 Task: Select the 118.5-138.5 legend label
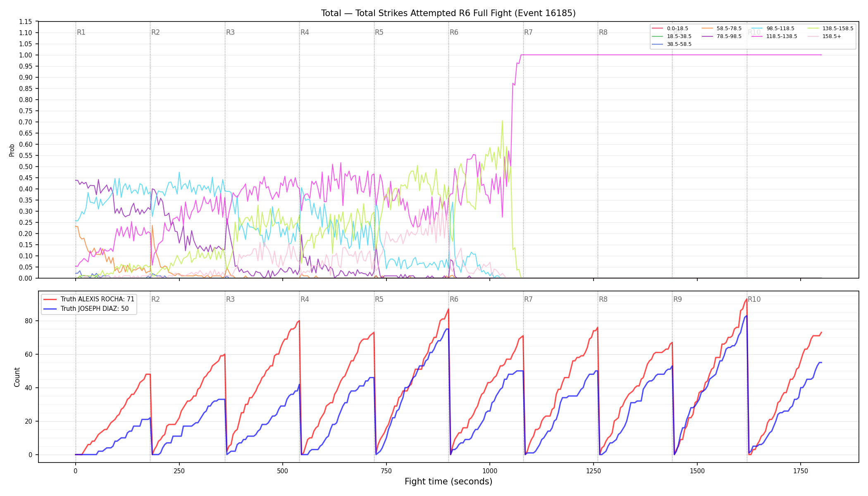pos(782,36)
